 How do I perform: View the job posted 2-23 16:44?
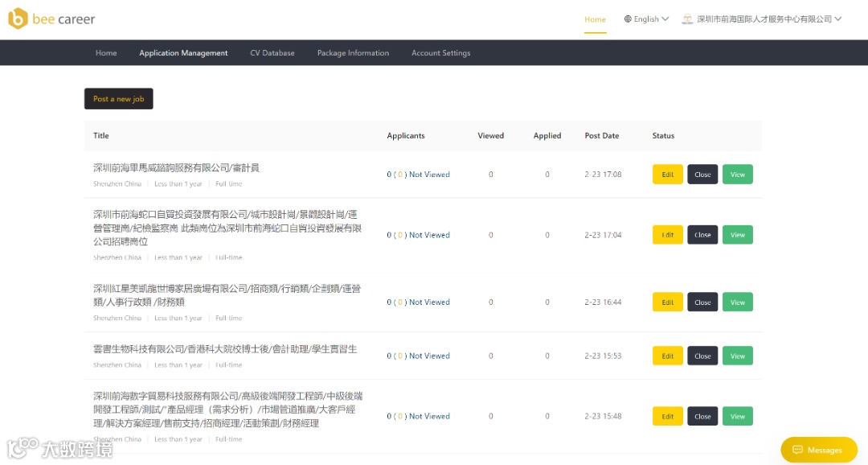[737, 302]
